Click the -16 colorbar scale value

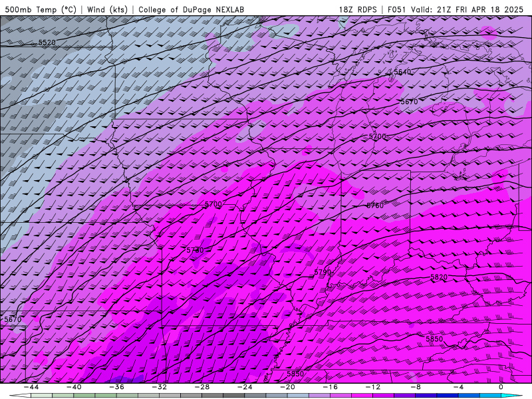pyautogui.click(x=331, y=387)
